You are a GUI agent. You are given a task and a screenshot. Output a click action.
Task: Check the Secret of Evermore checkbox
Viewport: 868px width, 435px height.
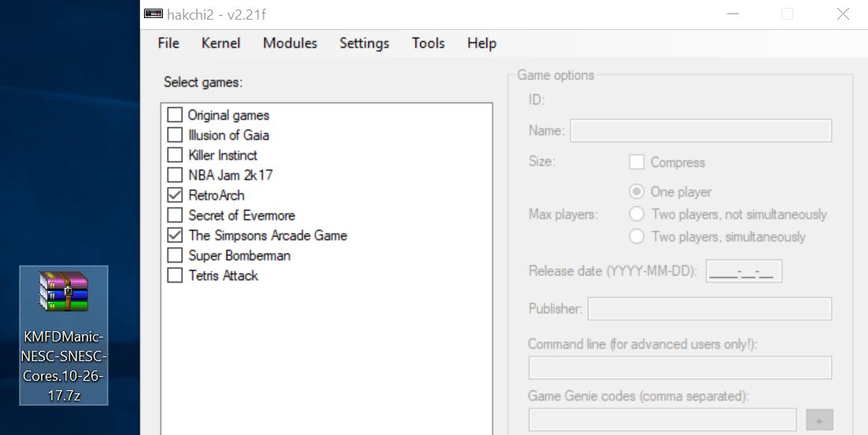175,215
